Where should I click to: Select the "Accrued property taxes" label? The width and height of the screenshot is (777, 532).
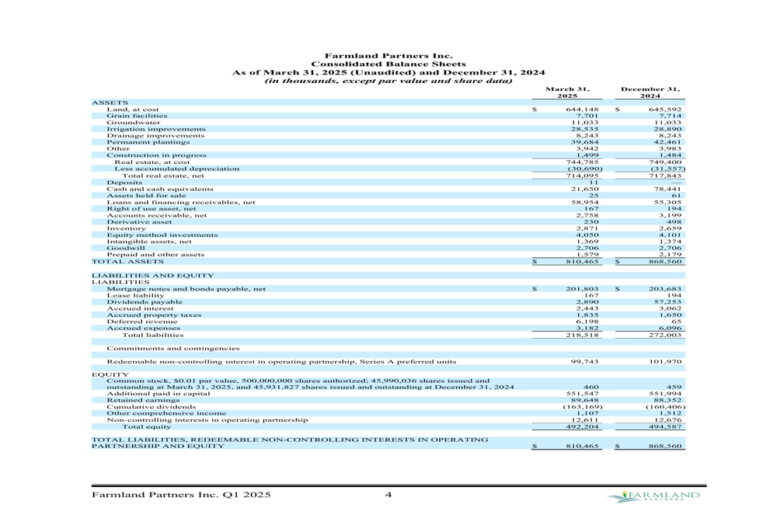tap(154, 315)
